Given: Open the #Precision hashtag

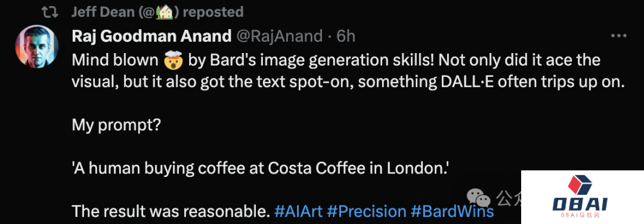Looking at the screenshot, I should 367,211.
